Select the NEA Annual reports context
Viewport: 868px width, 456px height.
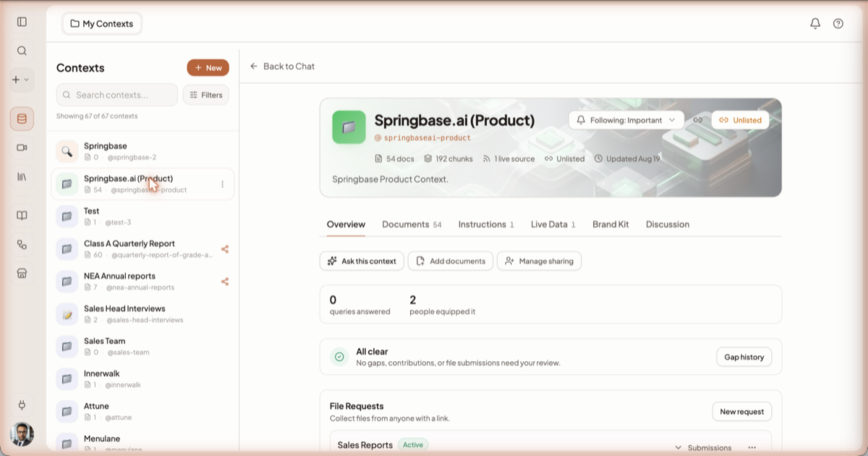[x=142, y=282]
